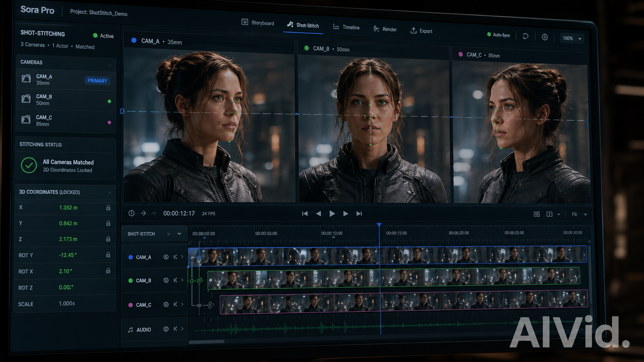The height and width of the screenshot is (362, 644).
Task: Click the viewer list layout icon
Action: (x=537, y=214)
